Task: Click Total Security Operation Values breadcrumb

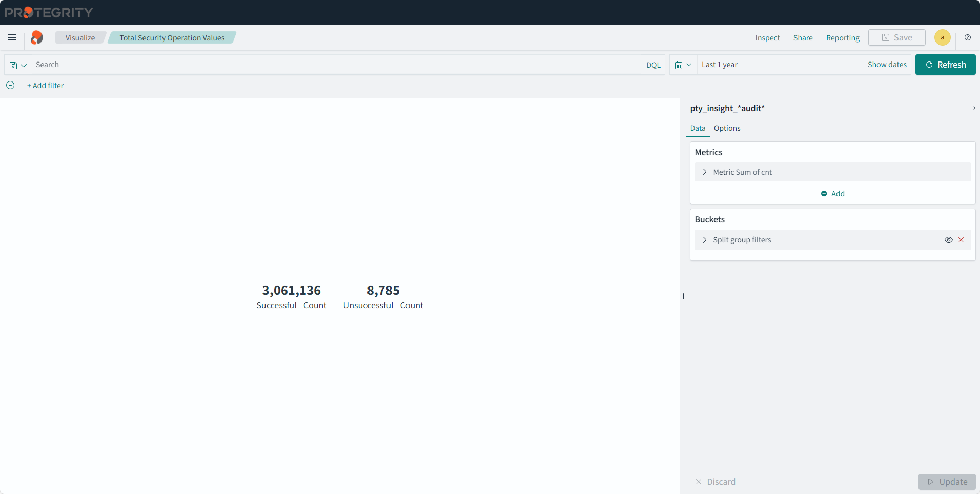Action: 172,37
